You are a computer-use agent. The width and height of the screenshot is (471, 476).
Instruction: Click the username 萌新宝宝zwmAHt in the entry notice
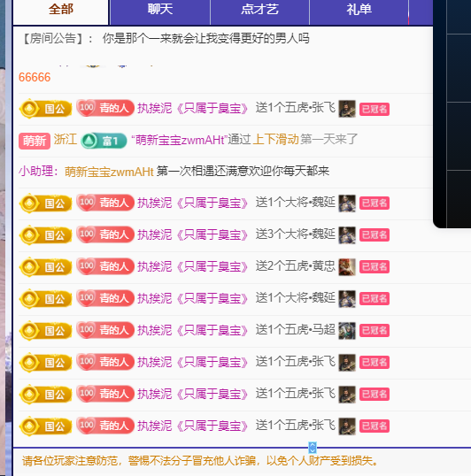(x=180, y=140)
